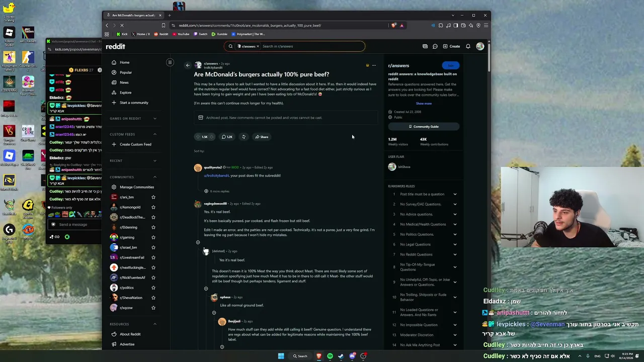Open the Reddit notifications bell

(468, 46)
